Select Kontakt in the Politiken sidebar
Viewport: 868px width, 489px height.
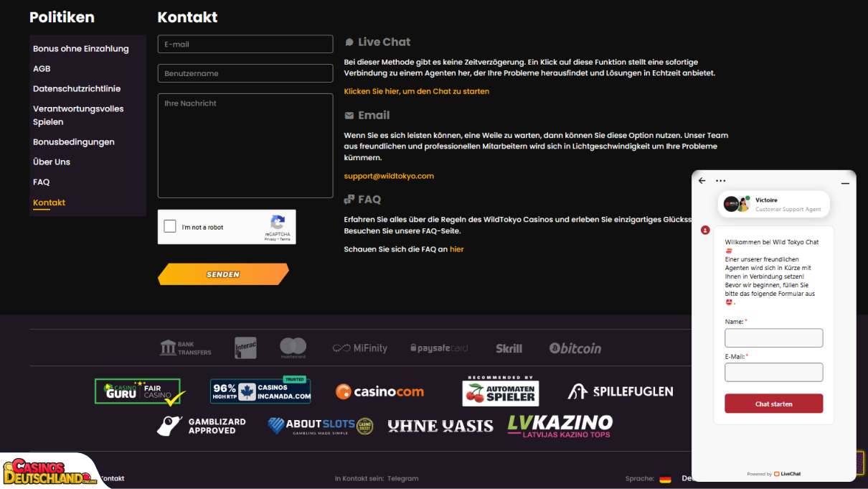[x=49, y=202]
